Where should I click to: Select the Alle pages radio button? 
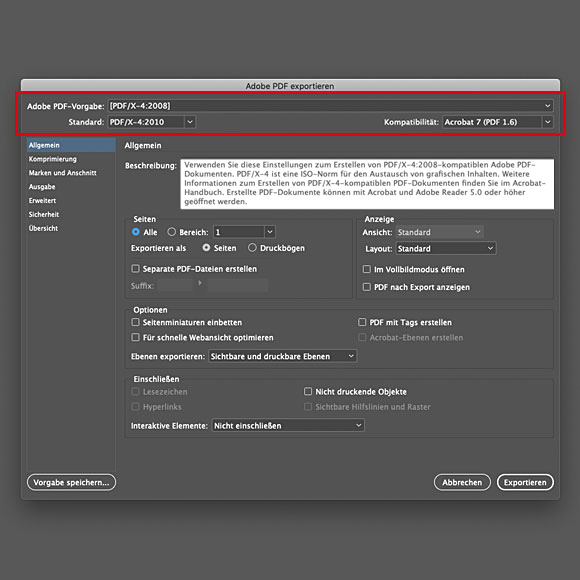click(x=136, y=232)
